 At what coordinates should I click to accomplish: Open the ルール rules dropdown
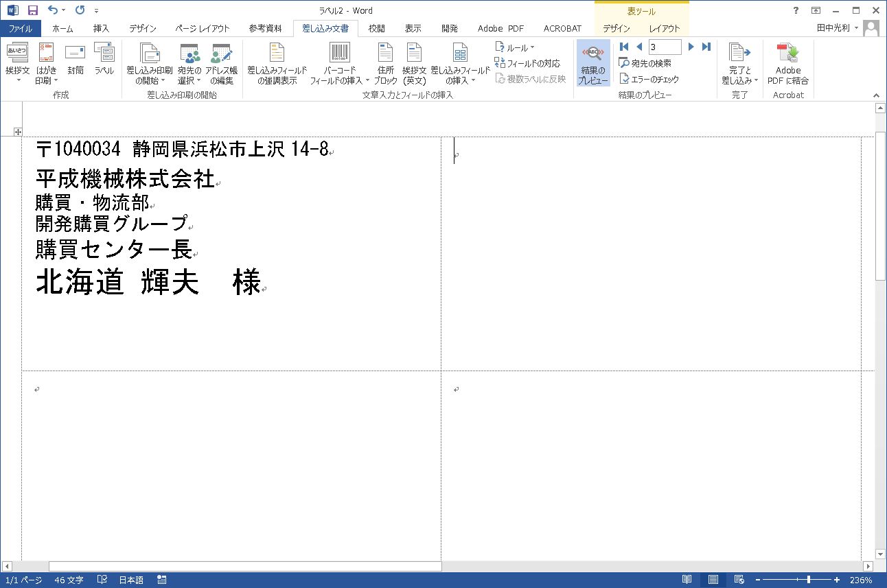(x=514, y=47)
